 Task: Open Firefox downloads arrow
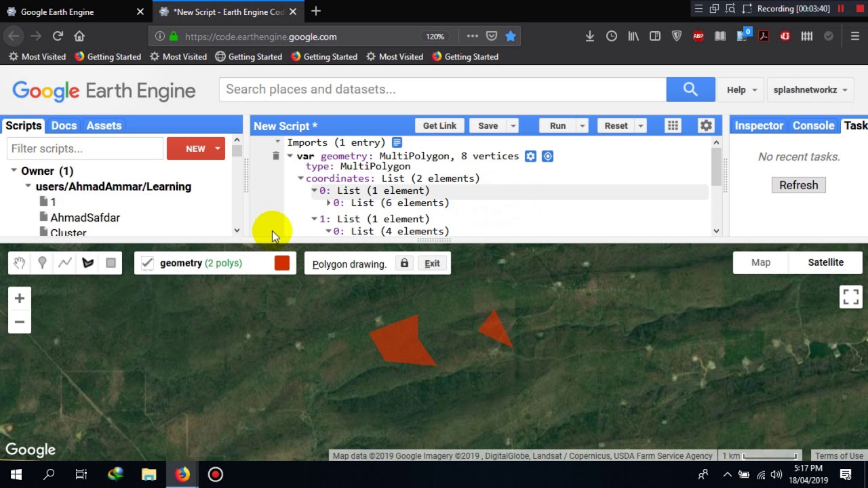pos(590,36)
